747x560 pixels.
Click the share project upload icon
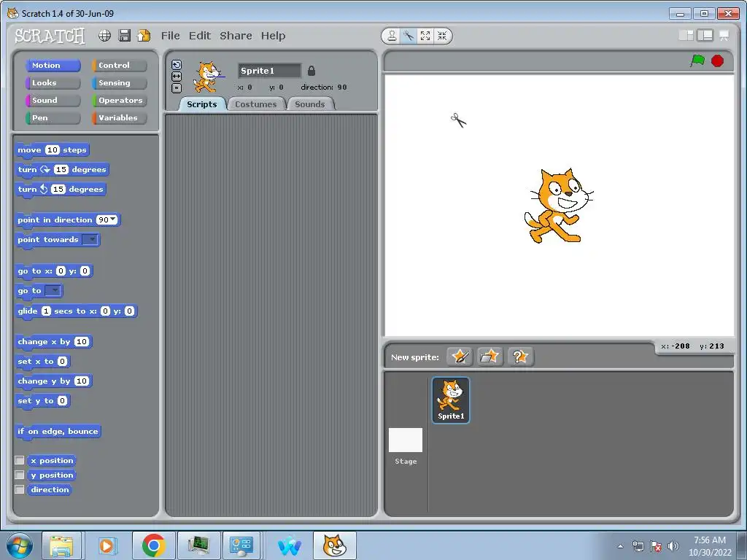coord(144,36)
